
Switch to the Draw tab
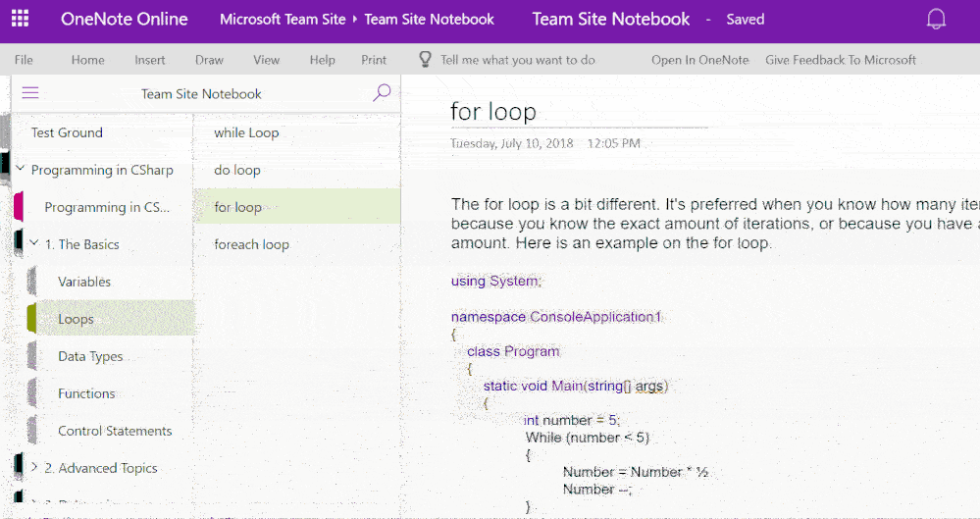point(209,60)
